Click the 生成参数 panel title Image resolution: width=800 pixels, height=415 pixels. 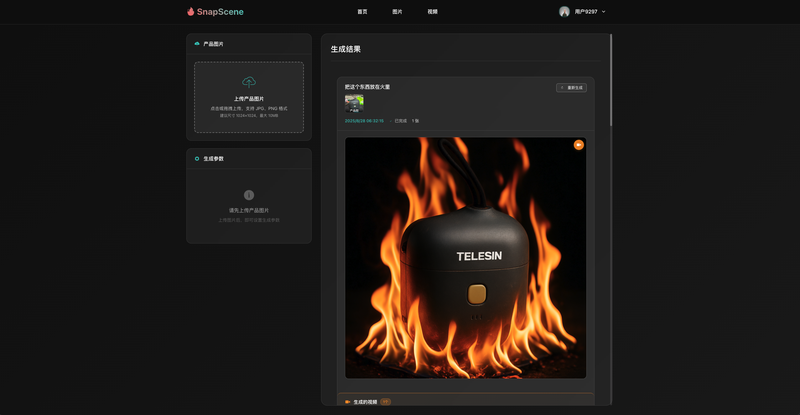(x=214, y=159)
